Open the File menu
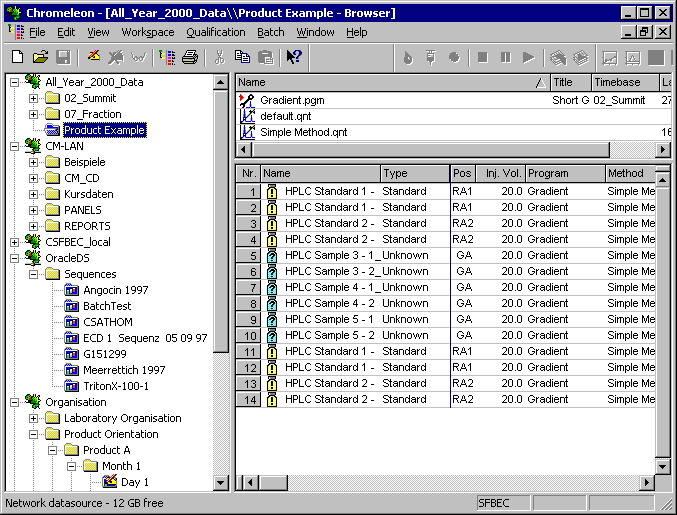This screenshot has height=515, width=677. (x=37, y=32)
